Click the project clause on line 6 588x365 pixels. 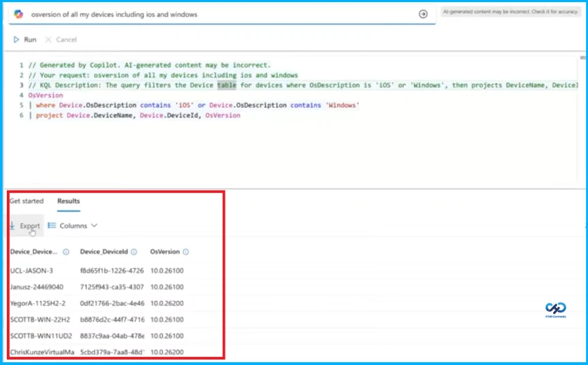tap(135, 115)
